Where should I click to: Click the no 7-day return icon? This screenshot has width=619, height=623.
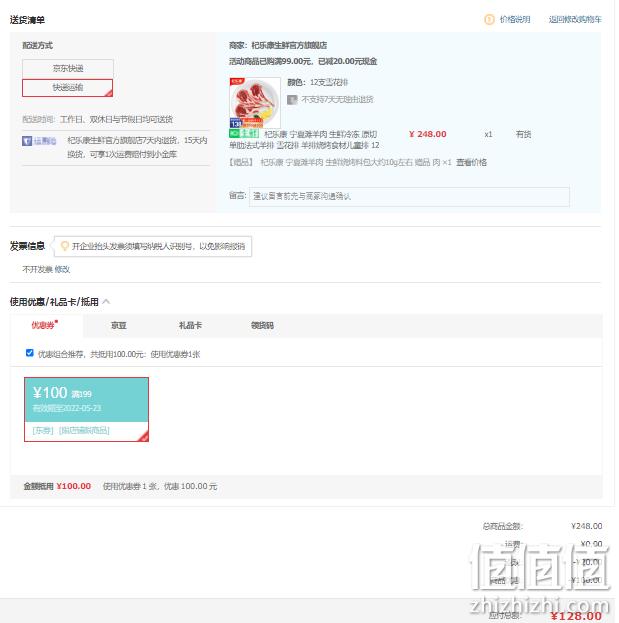click(292, 99)
